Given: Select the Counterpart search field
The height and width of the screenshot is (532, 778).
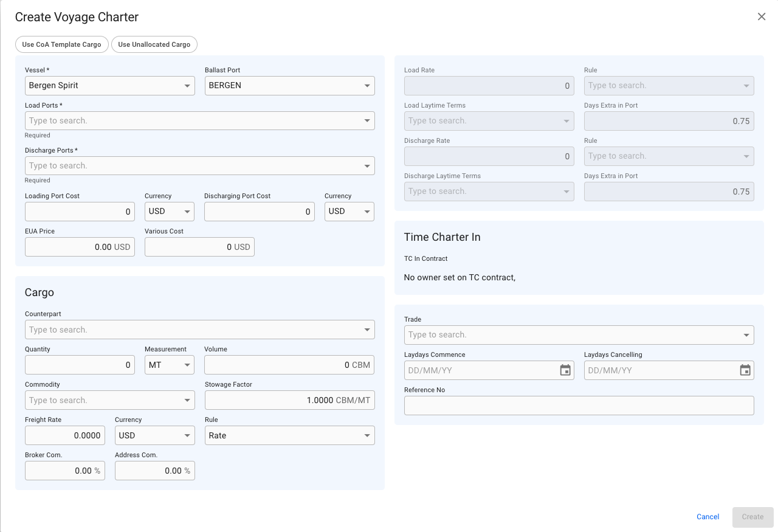Looking at the screenshot, I should tap(194, 330).
